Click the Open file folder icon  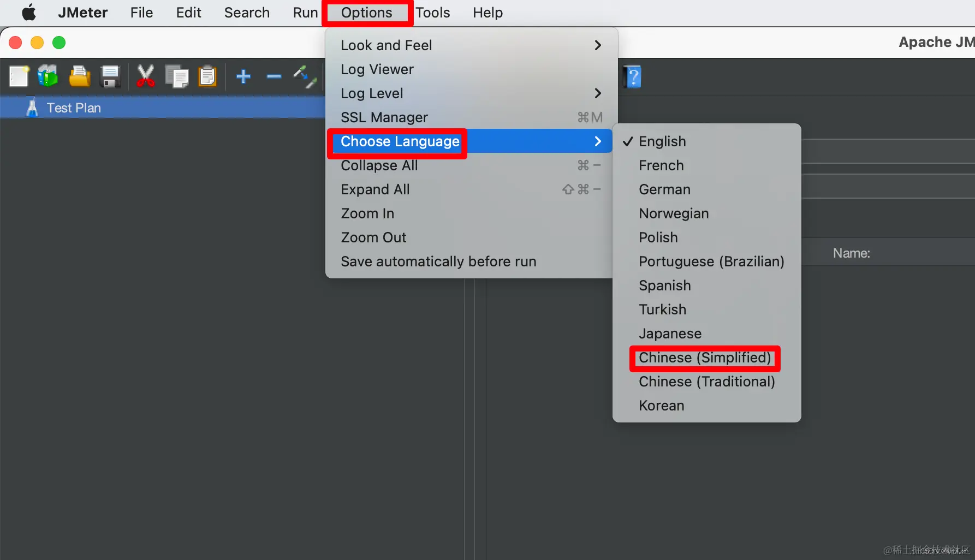[80, 76]
